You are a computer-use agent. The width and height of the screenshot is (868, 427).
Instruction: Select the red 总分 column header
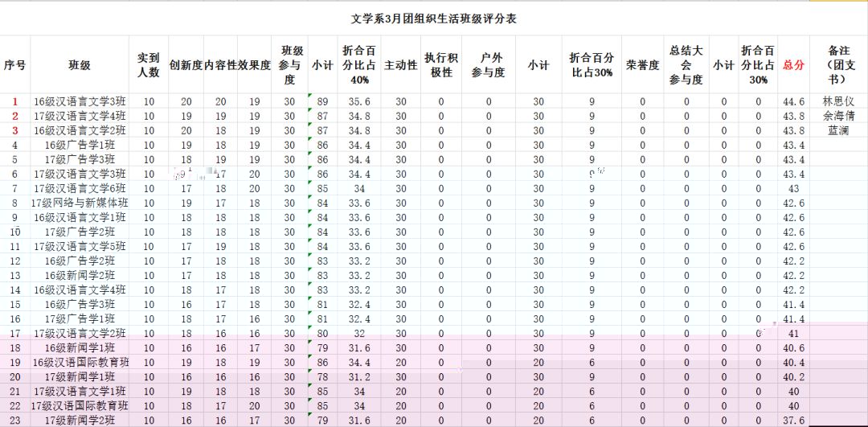(x=793, y=65)
